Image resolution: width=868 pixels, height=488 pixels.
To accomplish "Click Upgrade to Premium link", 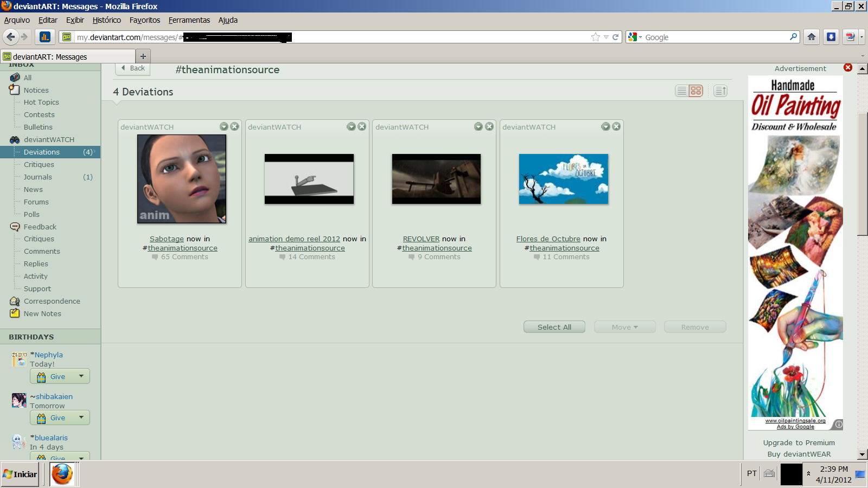I will tap(799, 442).
